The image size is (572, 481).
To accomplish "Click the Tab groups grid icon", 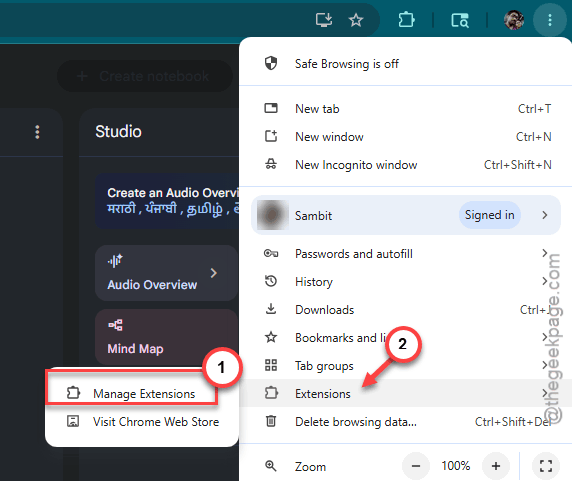I will 271,365.
